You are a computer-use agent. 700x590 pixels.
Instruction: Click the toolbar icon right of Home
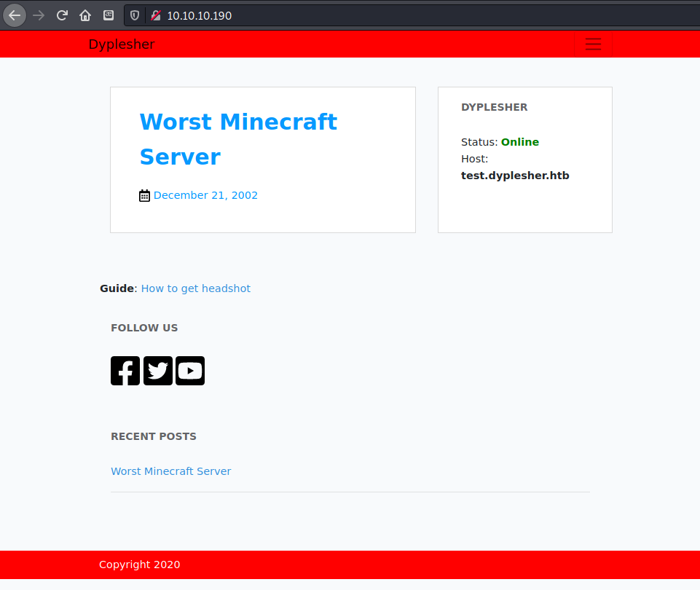pyautogui.click(x=109, y=15)
